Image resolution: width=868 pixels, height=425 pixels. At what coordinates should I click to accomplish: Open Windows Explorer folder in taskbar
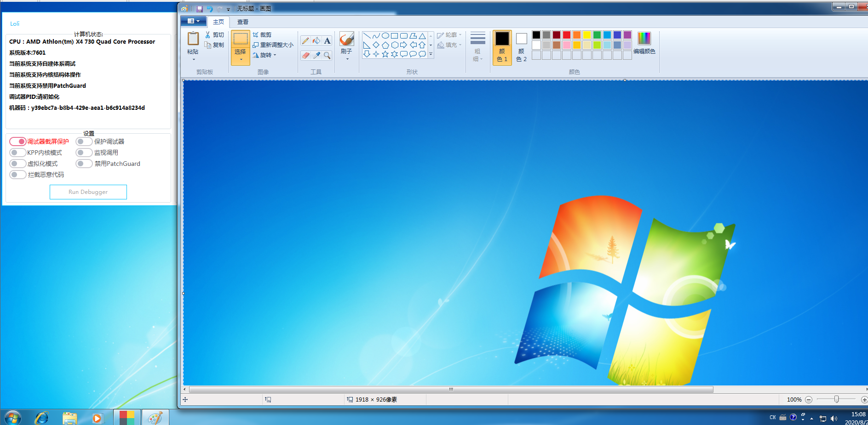[x=69, y=418]
